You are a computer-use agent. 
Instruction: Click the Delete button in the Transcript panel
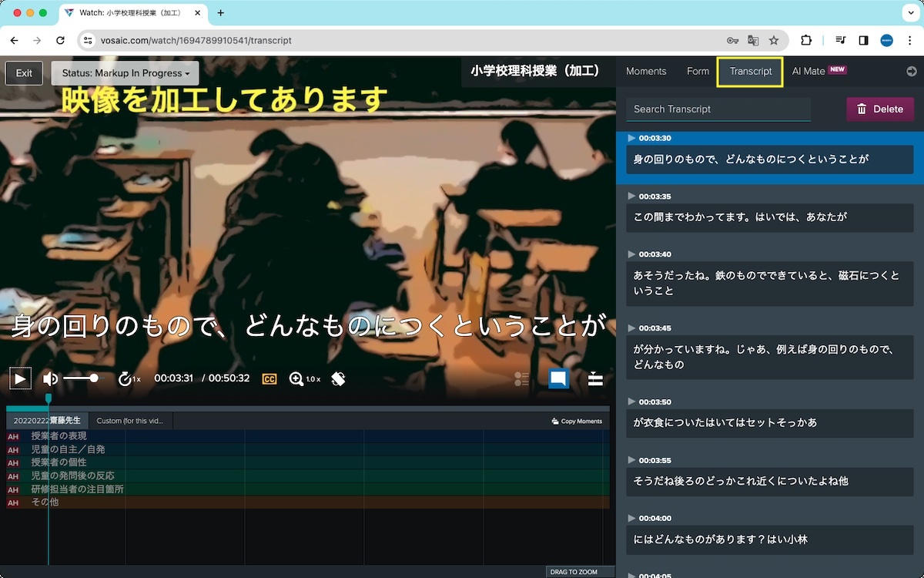click(x=880, y=109)
